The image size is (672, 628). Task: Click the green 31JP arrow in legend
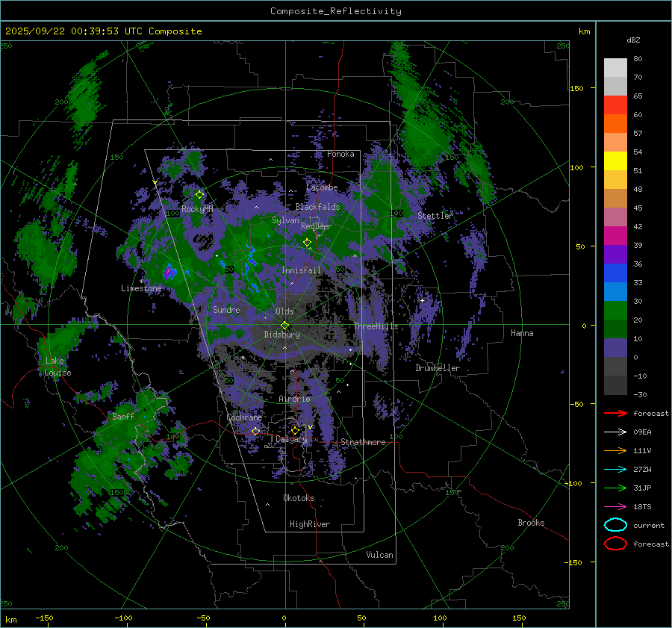[615, 488]
